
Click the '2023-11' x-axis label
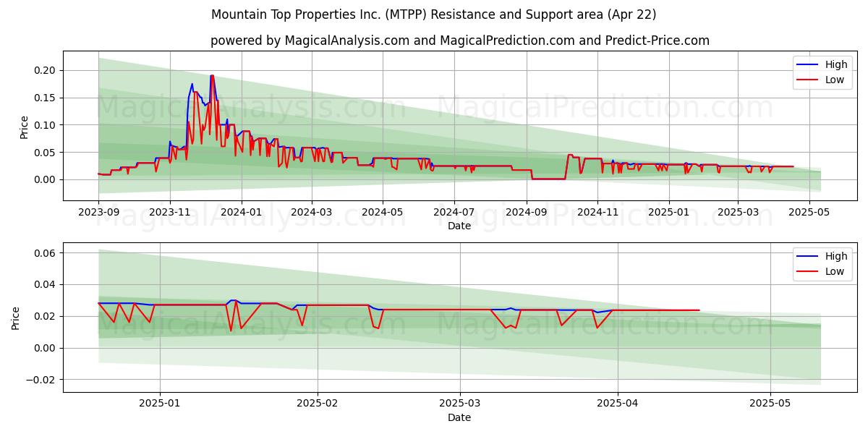click(170, 213)
